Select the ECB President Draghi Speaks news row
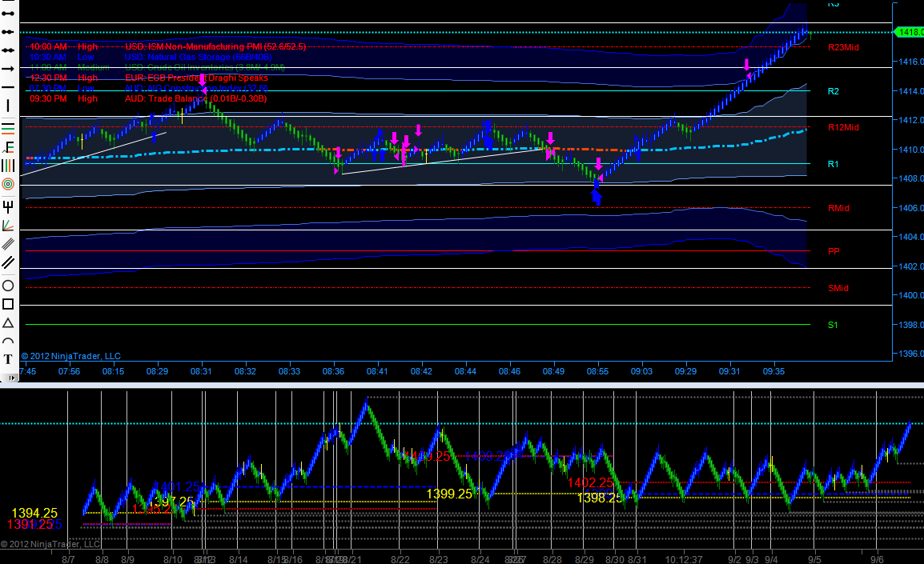 (148, 78)
